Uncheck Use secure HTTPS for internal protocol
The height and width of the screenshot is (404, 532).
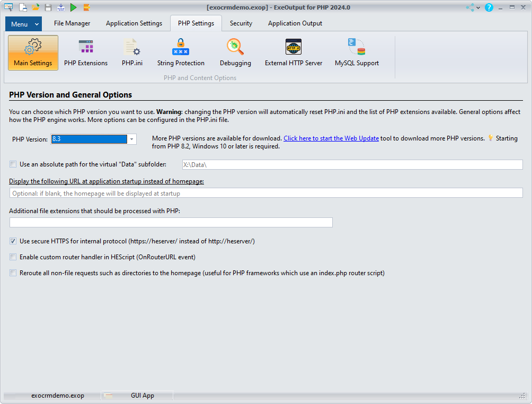pos(13,241)
